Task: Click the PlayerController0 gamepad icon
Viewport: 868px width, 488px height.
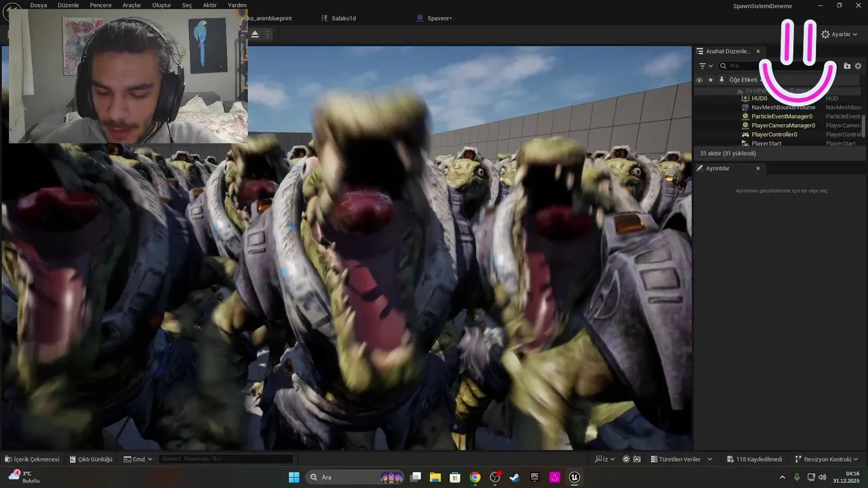Action: [x=745, y=134]
